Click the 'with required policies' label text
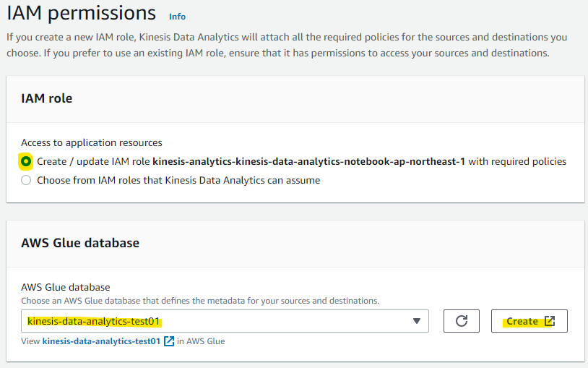Image resolution: width=588 pixels, height=368 pixels. 517,161
